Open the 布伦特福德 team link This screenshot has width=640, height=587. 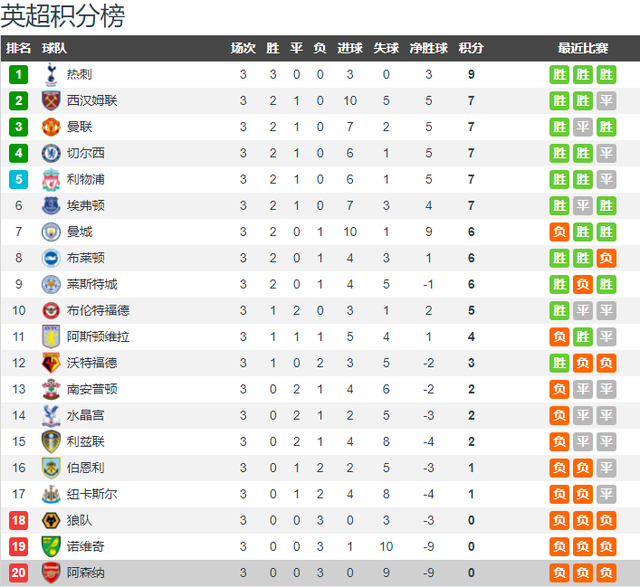98,310
